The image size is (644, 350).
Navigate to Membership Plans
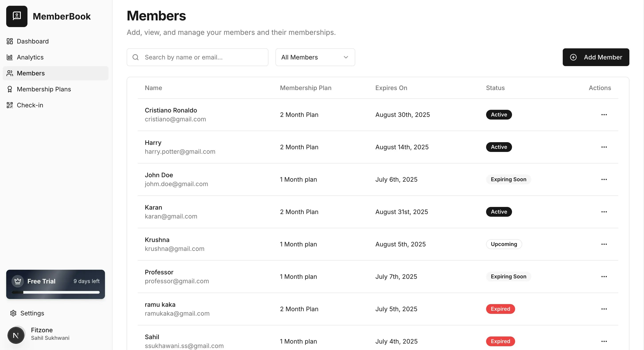point(44,89)
